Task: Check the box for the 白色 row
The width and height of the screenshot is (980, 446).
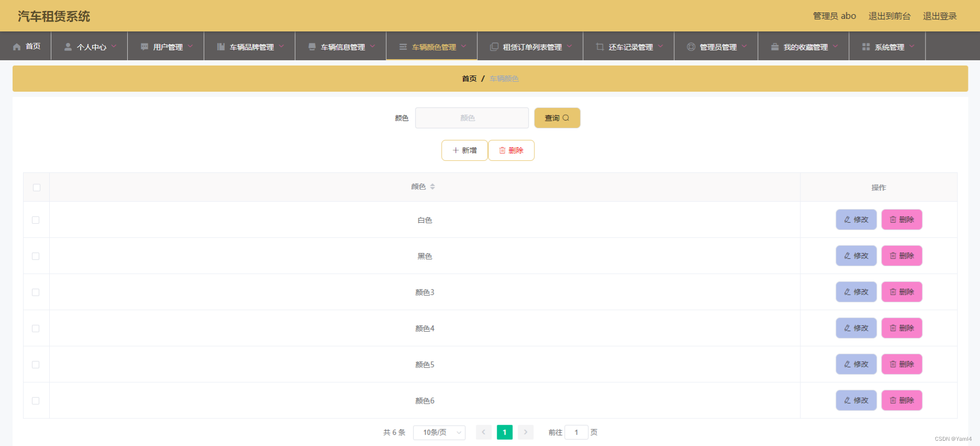Action: point(36,220)
